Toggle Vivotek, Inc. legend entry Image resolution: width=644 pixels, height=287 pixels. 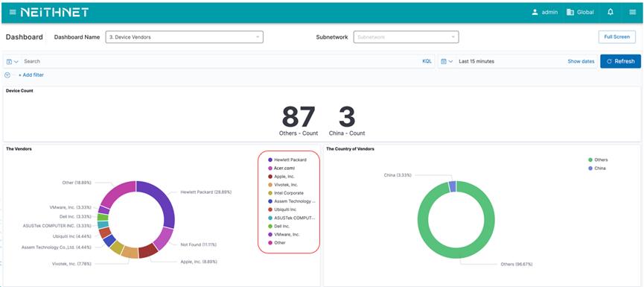click(283, 185)
